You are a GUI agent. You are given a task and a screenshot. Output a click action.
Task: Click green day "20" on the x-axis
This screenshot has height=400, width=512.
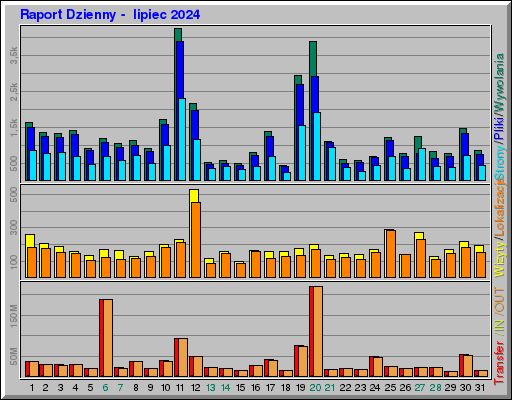[315, 388]
